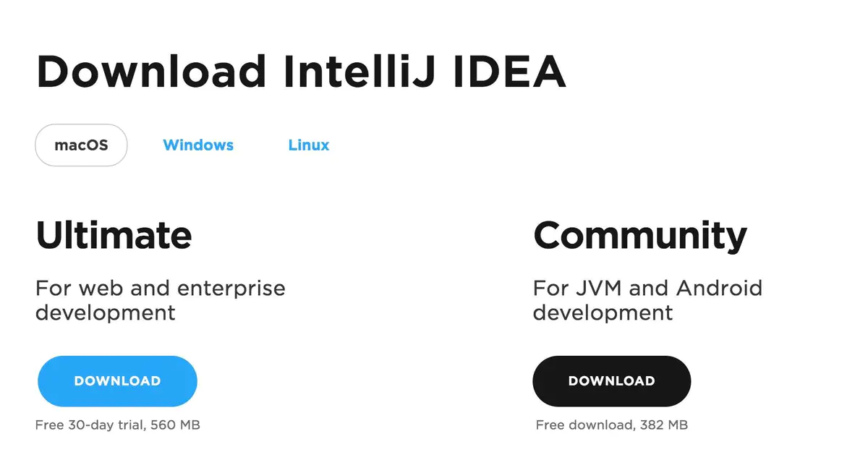Click the word 'Download' in the main title
Screen dimensions: 868x460
click(151, 71)
